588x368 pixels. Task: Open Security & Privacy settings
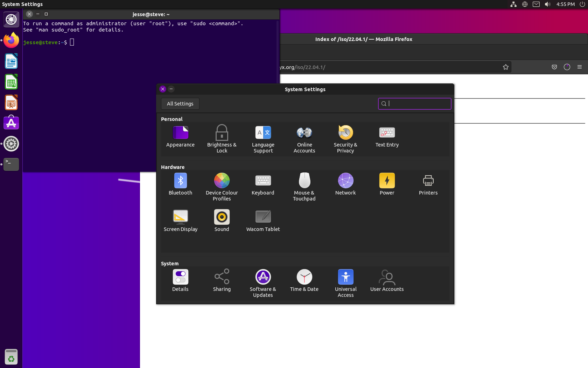click(x=345, y=139)
